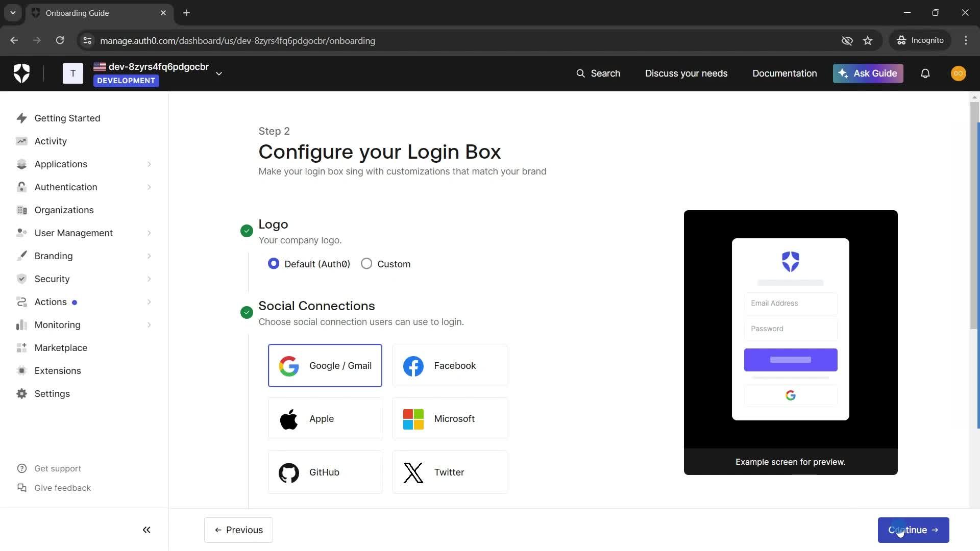Viewport: 980px width, 551px height.
Task: Expand the Applications submenu chevron
Action: pyautogui.click(x=149, y=164)
